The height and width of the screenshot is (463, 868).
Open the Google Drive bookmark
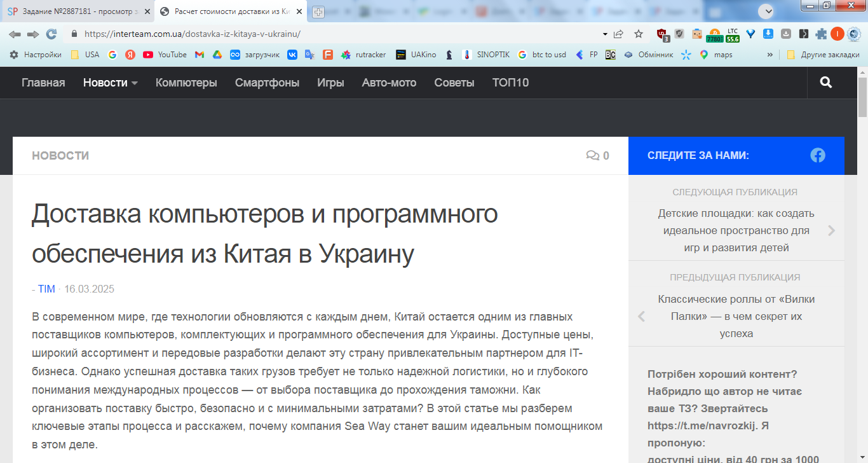217,55
